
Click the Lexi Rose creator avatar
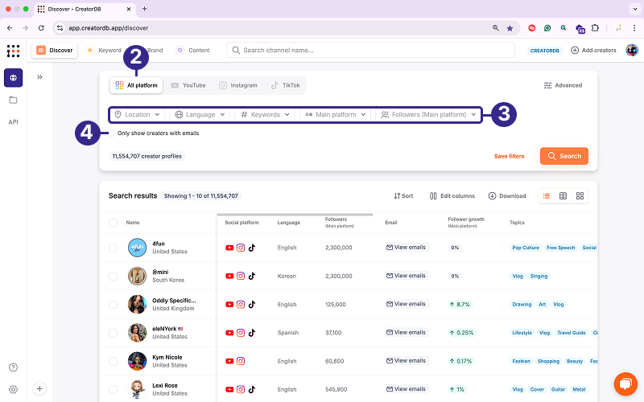[x=137, y=389]
